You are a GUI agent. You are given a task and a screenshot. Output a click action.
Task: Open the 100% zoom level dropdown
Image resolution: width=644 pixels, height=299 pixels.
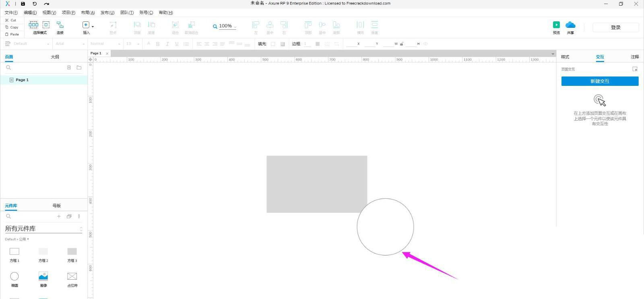[225, 26]
